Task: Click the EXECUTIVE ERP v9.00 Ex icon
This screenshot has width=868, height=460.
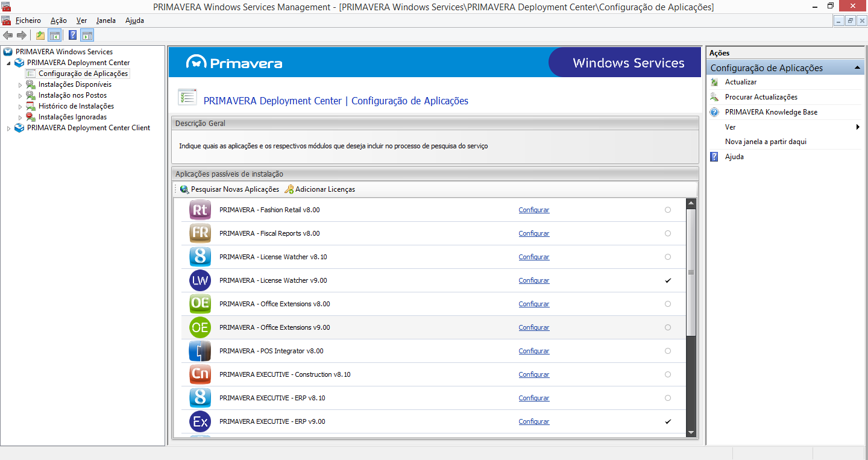Action: coord(200,421)
